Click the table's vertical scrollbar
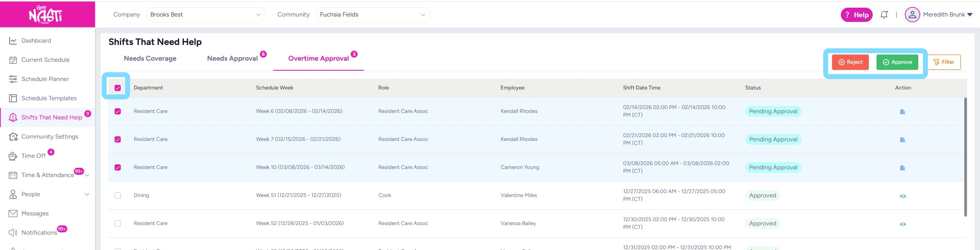Viewport: 980px width, 250px height. coord(965,157)
